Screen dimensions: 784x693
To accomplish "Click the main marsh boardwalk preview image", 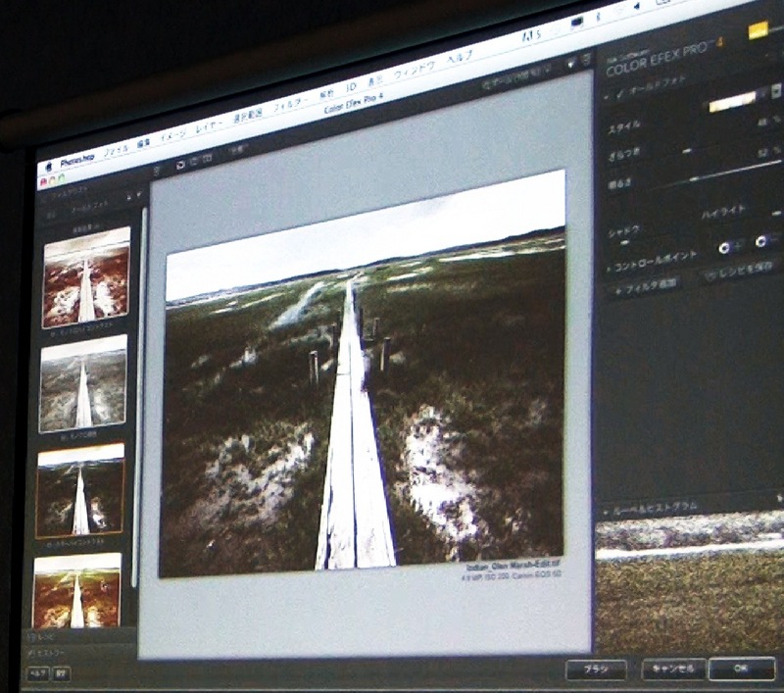I will (365, 373).
